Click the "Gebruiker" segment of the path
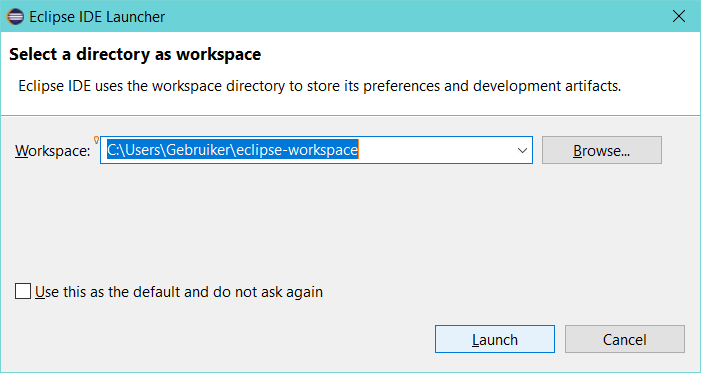Screen dimensions: 701x373 198,150
